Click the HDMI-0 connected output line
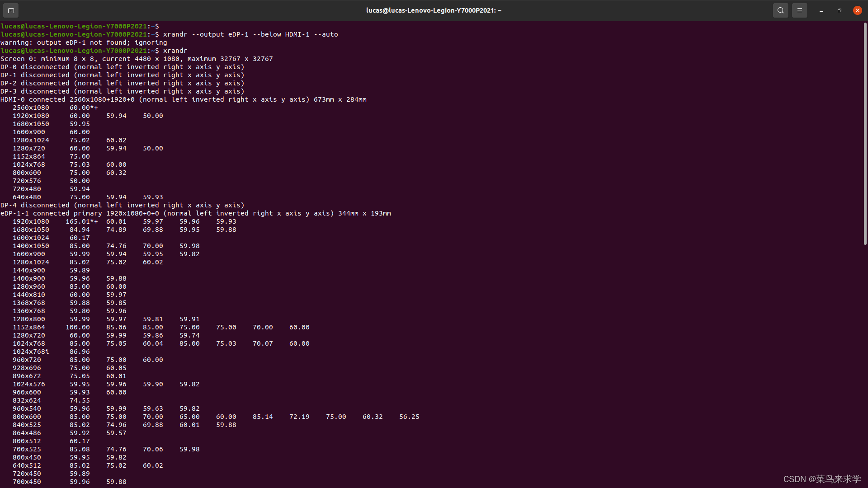This screenshot has width=868, height=488. click(183, 99)
